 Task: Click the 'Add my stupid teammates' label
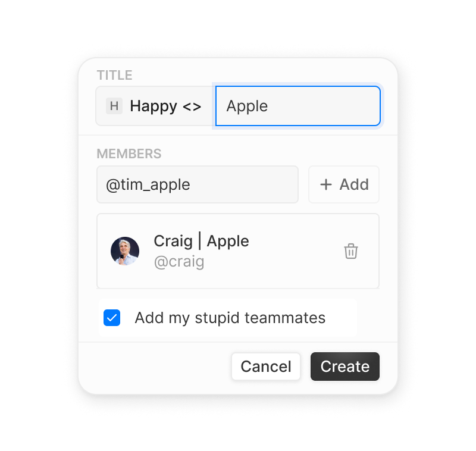[230, 318]
